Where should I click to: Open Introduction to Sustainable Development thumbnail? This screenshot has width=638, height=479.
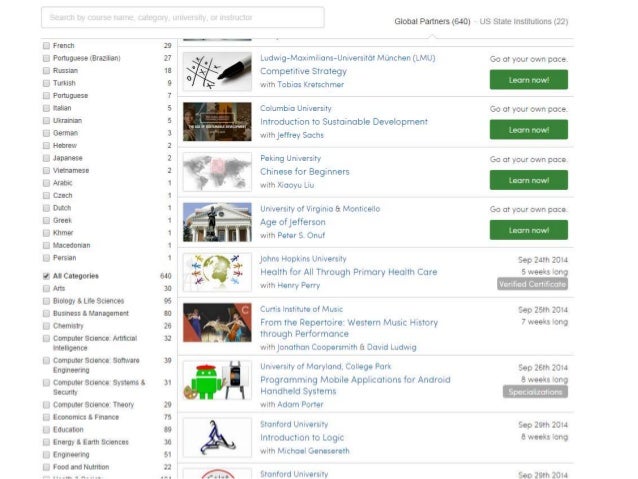coord(217,122)
